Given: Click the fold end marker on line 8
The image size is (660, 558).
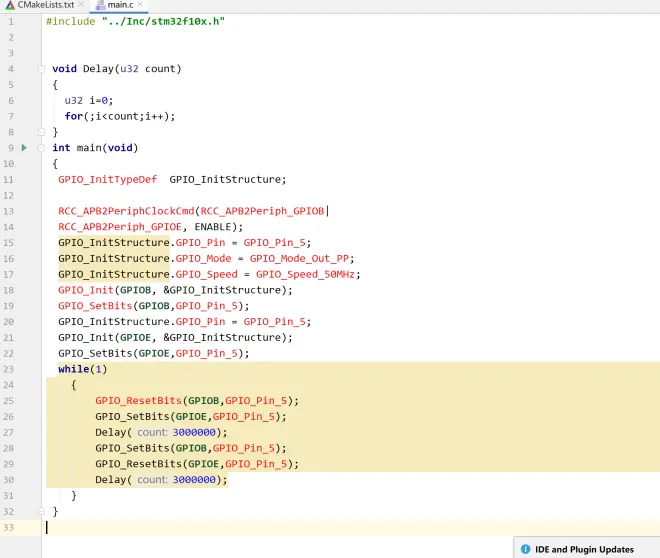Looking at the screenshot, I should (41, 132).
